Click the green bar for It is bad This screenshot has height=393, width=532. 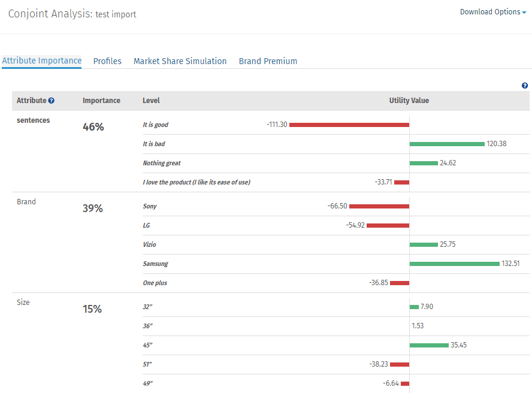point(447,144)
